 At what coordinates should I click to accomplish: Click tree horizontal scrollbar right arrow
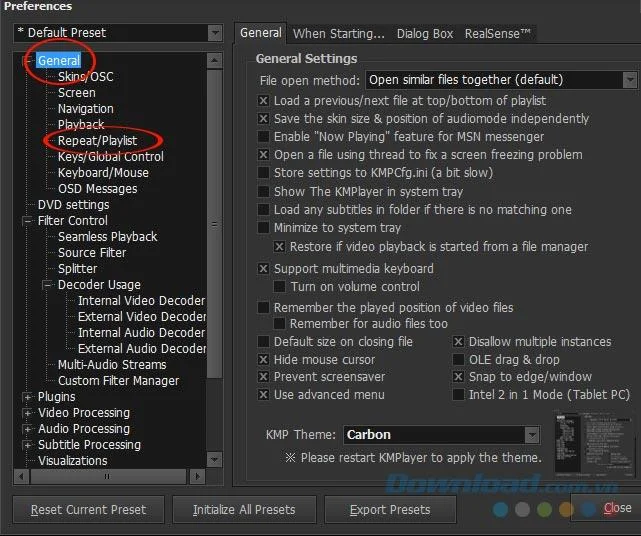[x=197, y=476]
